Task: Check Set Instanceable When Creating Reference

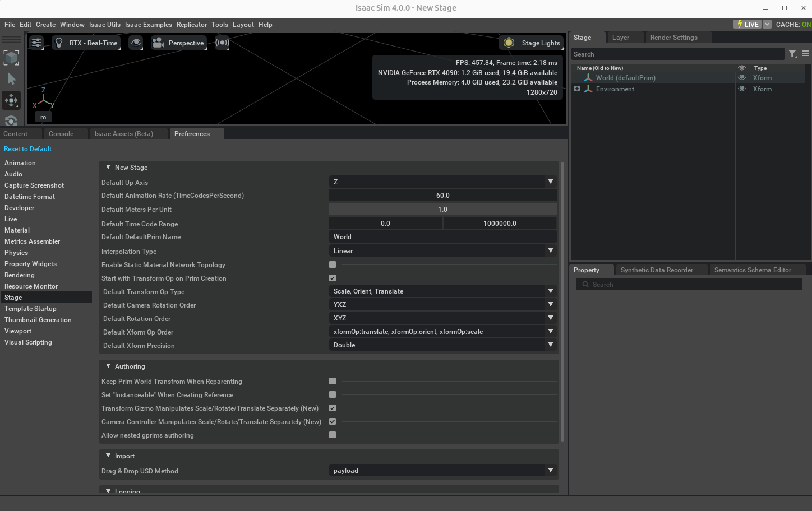Action: pos(333,394)
